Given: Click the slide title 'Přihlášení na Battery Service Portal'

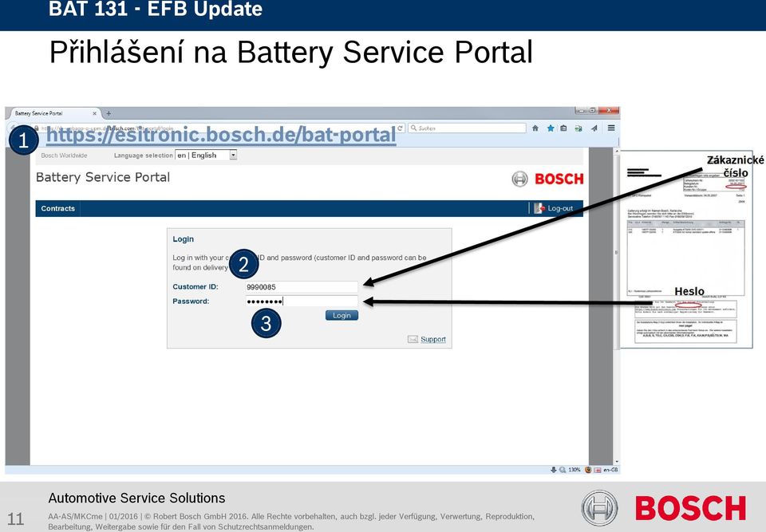Looking at the screenshot, I should [290, 53].
